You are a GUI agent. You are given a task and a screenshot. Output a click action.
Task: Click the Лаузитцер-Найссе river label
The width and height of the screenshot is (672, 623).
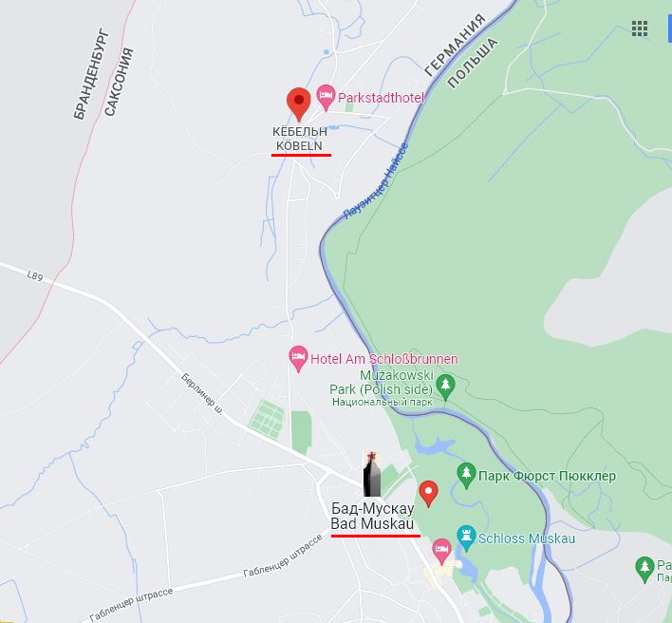click(x=376, y=181)
